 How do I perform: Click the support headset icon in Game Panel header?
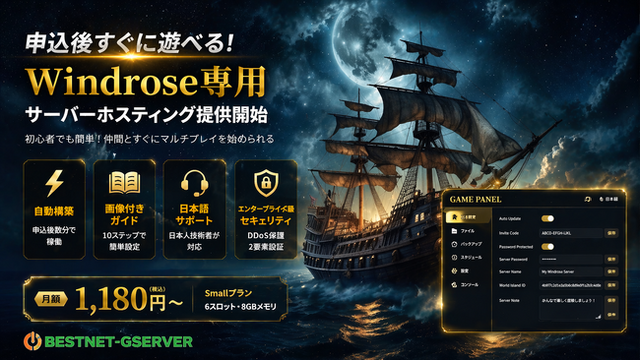pyautogui.click(x=587, y=199)
